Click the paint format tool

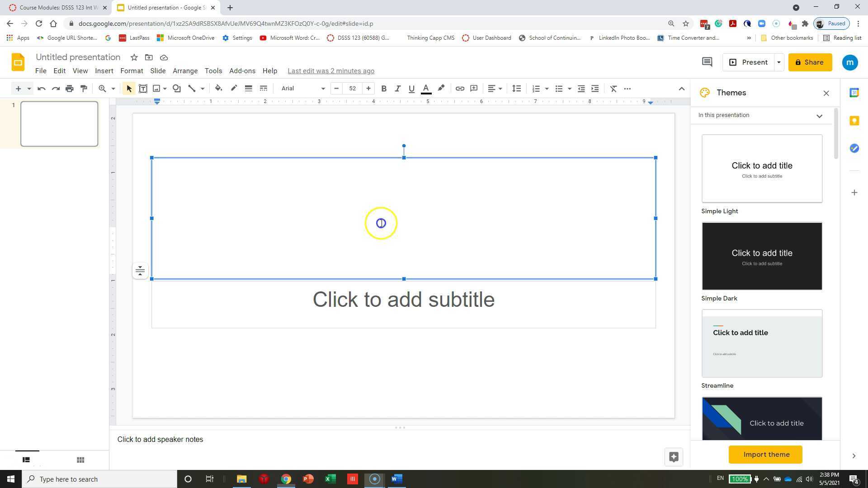click(84, 88)
